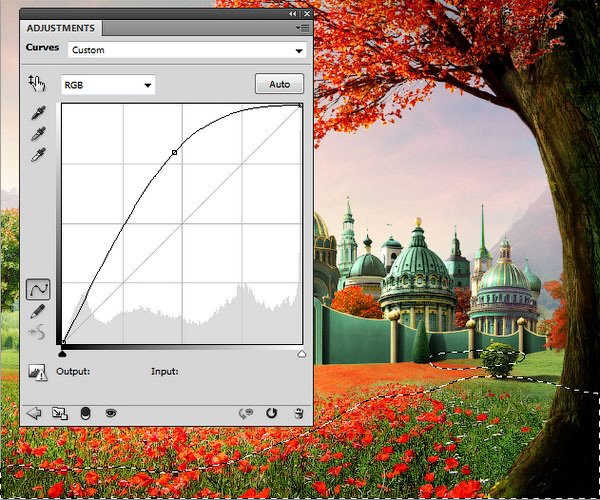Pick the gray point eyedropper

(x=37, y=134)
